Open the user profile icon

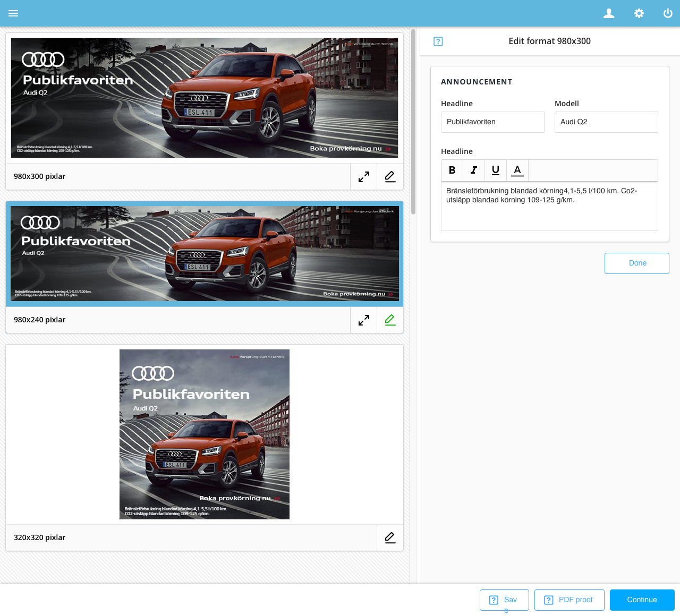(609, 13)
